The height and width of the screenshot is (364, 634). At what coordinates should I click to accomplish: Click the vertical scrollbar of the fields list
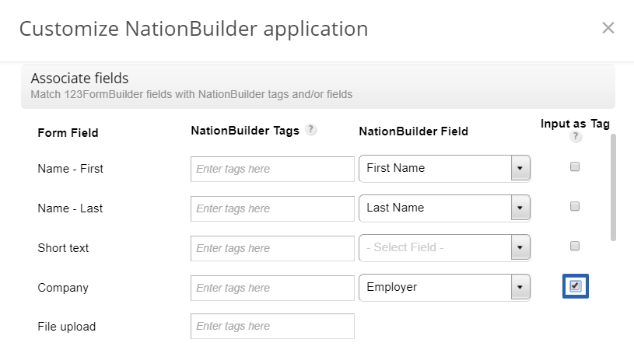(613, 187)
